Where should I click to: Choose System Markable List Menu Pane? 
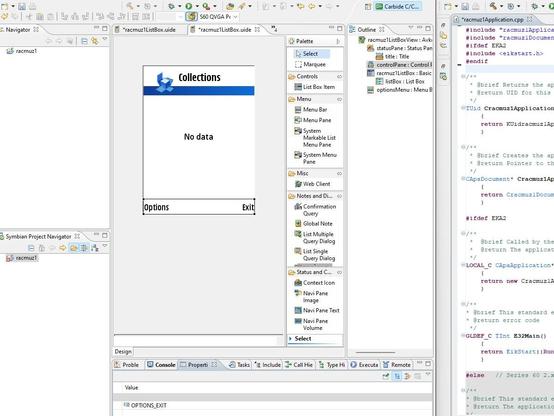click(x=315, y=137)
